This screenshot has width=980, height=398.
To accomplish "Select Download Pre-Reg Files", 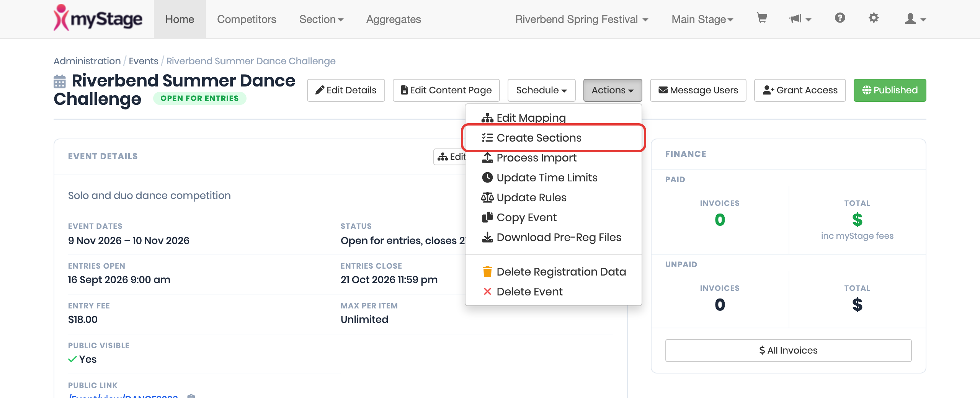I will point(554,237).
